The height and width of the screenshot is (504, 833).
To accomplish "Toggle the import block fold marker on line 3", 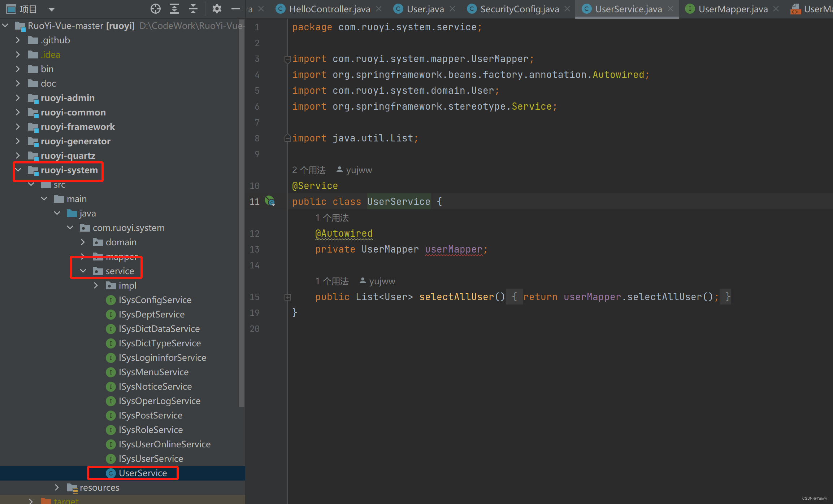I will 287,59.
